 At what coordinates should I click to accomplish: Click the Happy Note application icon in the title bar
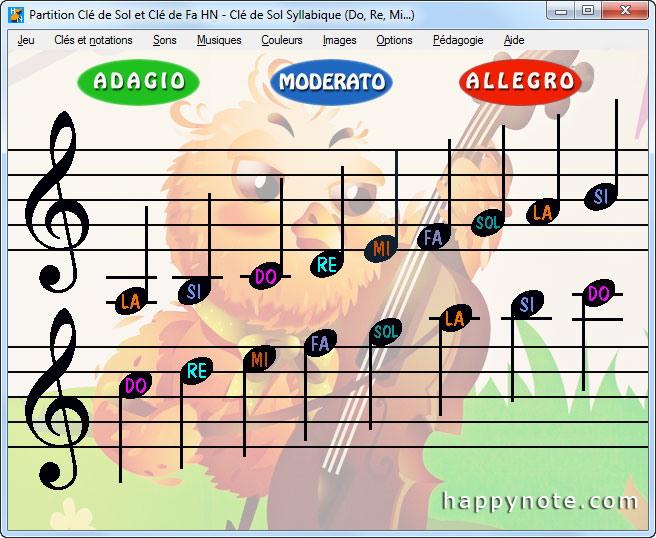16,15
